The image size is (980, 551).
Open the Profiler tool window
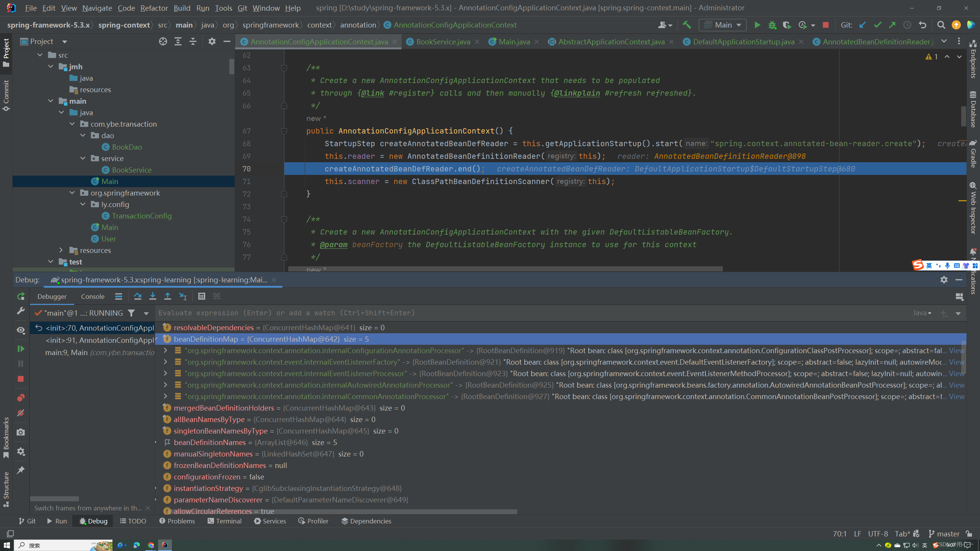tap(313, 521)
